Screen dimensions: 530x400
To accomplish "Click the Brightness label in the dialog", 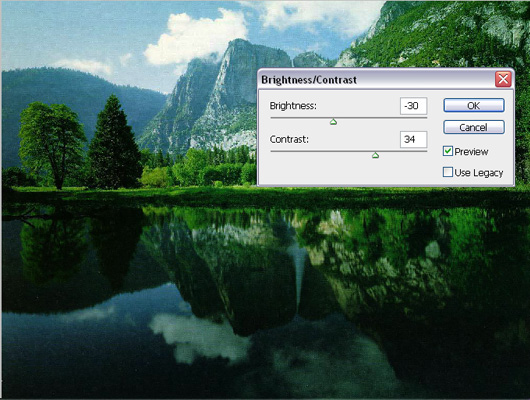I will click(x=293, y=106).
